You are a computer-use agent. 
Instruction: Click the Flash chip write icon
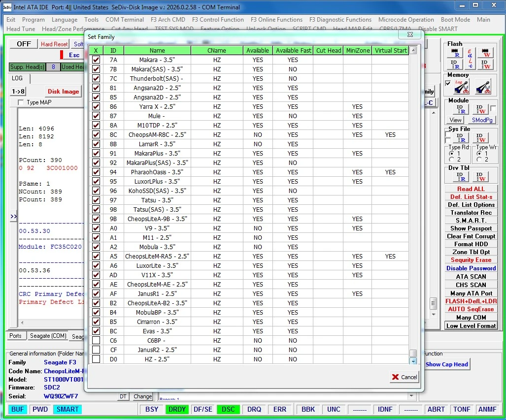point(485,53)
